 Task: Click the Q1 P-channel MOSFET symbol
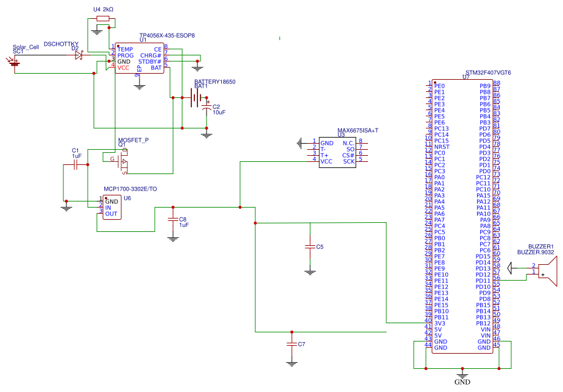pyautogui.click(x=121, y=162)
